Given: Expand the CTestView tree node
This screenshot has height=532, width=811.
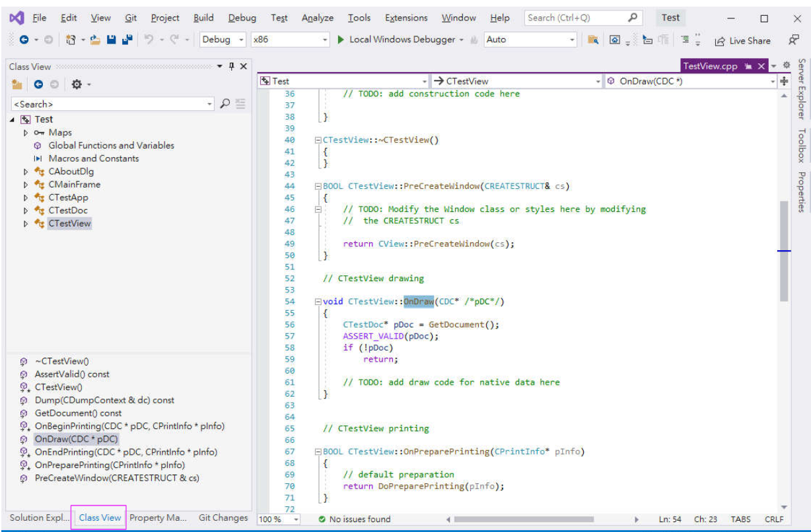Looking at the screenshot, I should [x=26, y=223].
